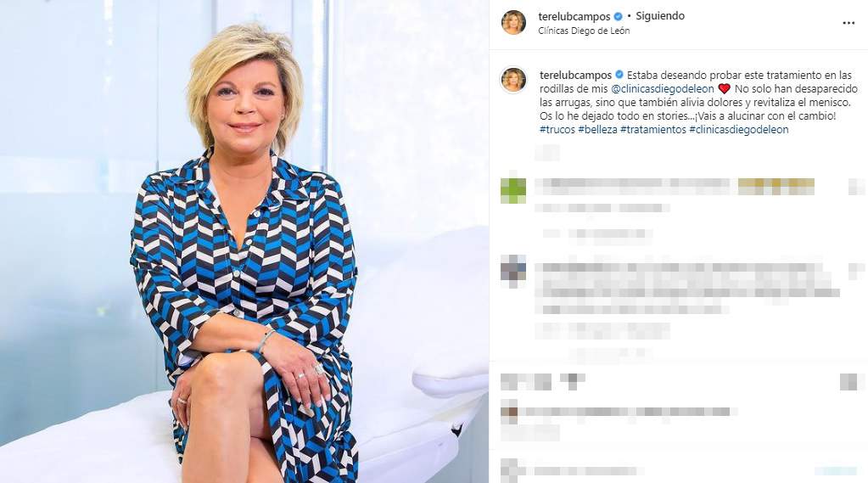Open the three-dots post options menu
The image size is (868, 483).
tap(848, 23)
